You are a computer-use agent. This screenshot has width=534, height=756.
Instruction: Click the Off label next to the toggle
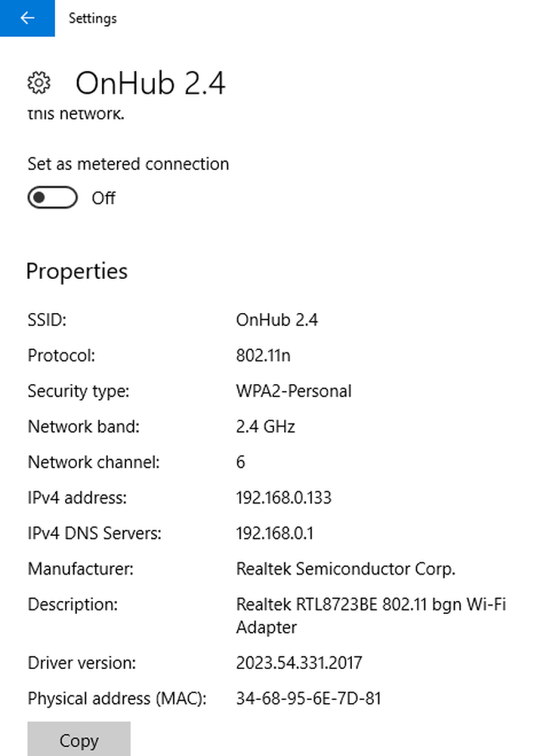pos(103,198)
